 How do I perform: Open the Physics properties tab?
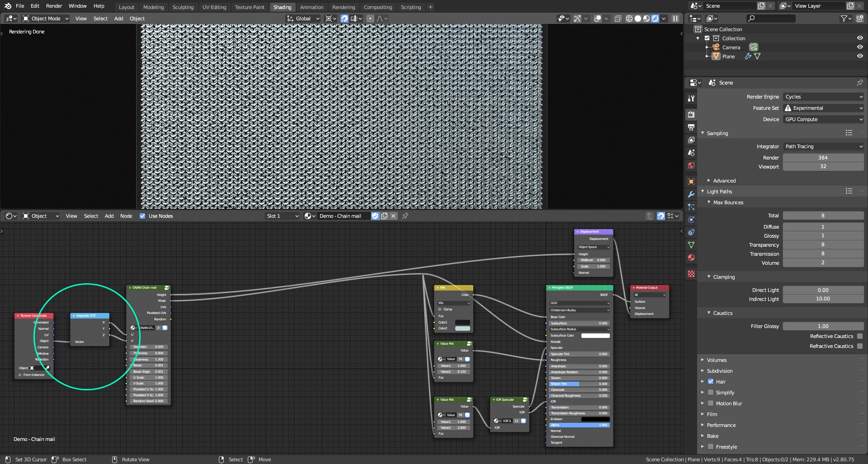(691, 220)
